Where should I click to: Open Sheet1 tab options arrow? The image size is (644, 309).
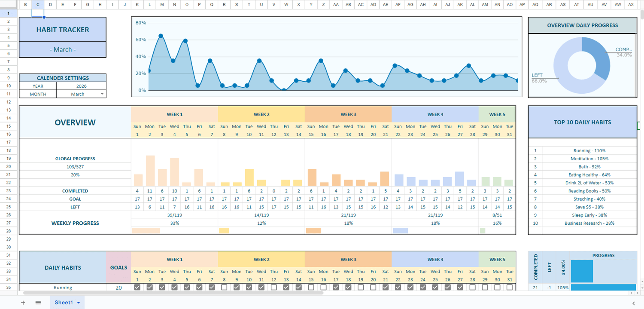79,303
